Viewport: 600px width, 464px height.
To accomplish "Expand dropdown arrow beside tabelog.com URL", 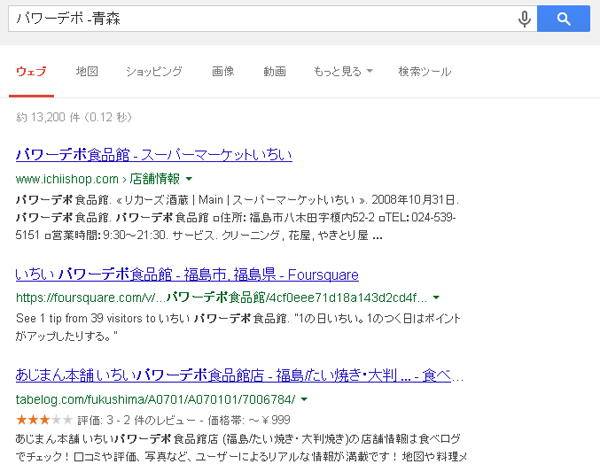I will 304,399.
